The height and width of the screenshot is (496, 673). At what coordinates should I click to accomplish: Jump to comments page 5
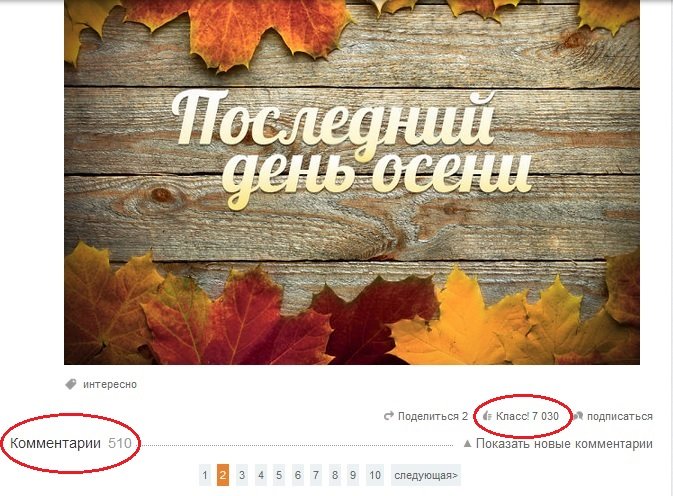tap(279, 475)
